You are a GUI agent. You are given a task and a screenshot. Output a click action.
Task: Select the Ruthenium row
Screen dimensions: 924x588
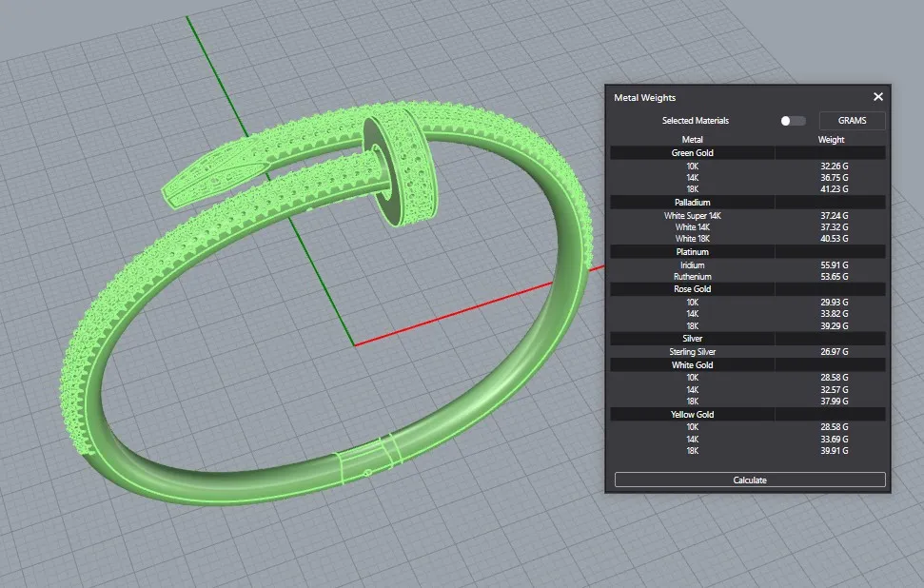pos(748,277)
